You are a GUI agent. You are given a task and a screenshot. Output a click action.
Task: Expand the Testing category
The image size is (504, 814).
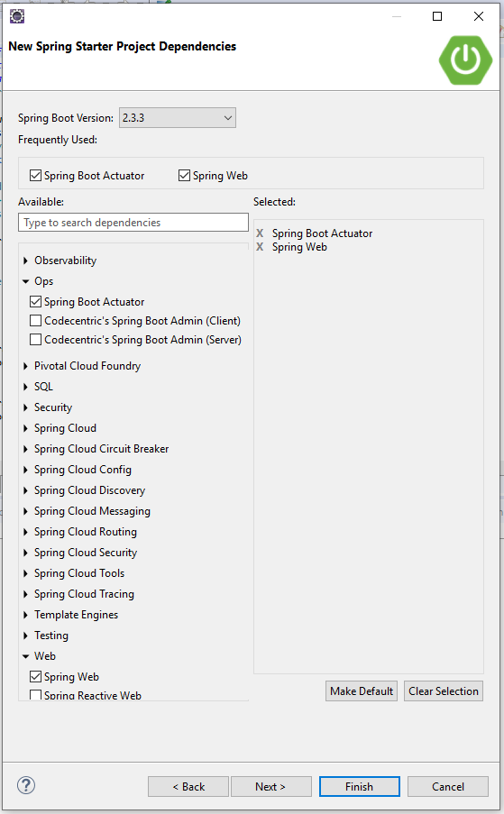(25, 636)
